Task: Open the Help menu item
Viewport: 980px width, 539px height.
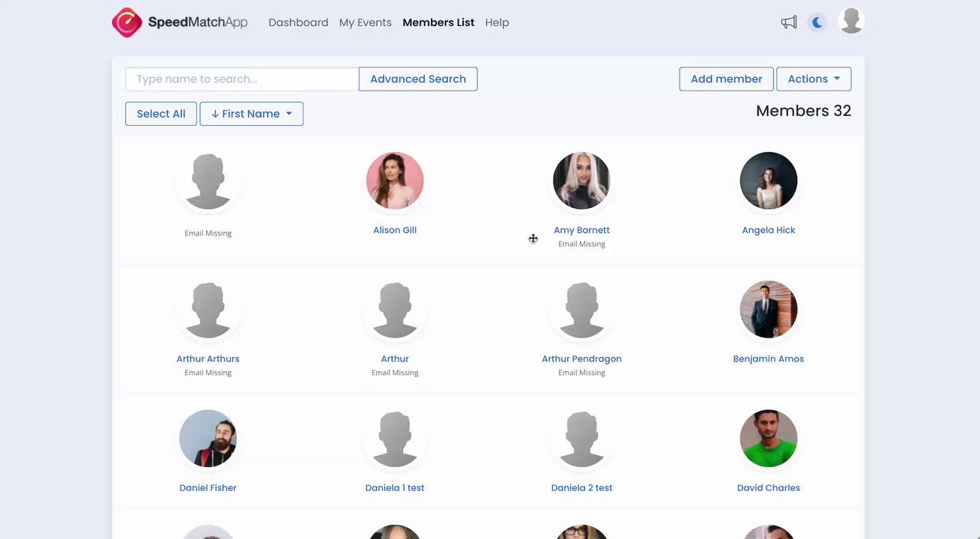Action: (x=497, y=22)
